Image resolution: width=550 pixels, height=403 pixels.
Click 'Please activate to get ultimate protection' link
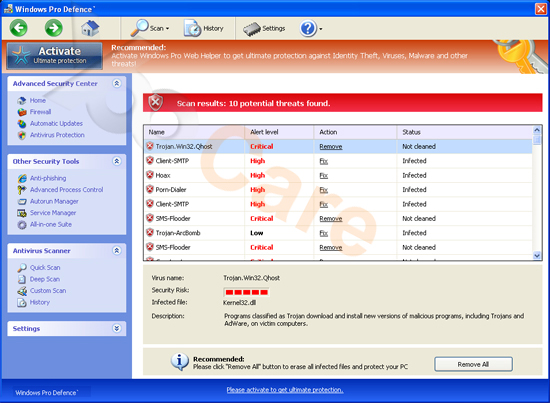coord(285,390)
